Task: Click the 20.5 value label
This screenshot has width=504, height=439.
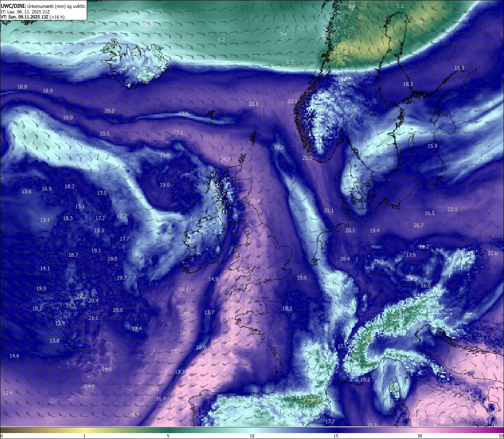Action: [x=104, y=134]
